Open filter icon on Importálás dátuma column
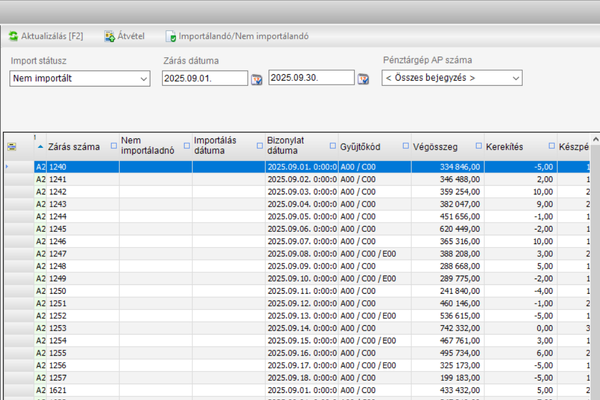The image size is (600, 400). click(187, 146)
